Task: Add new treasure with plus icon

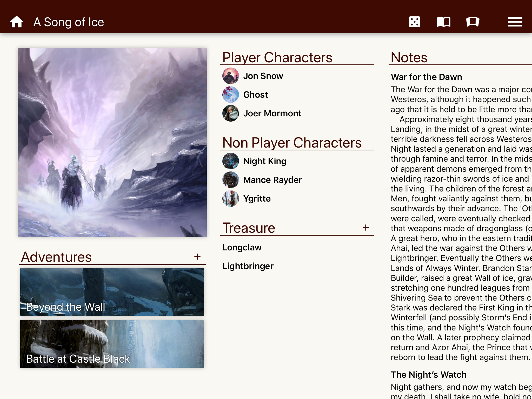Action: [366, 228]
